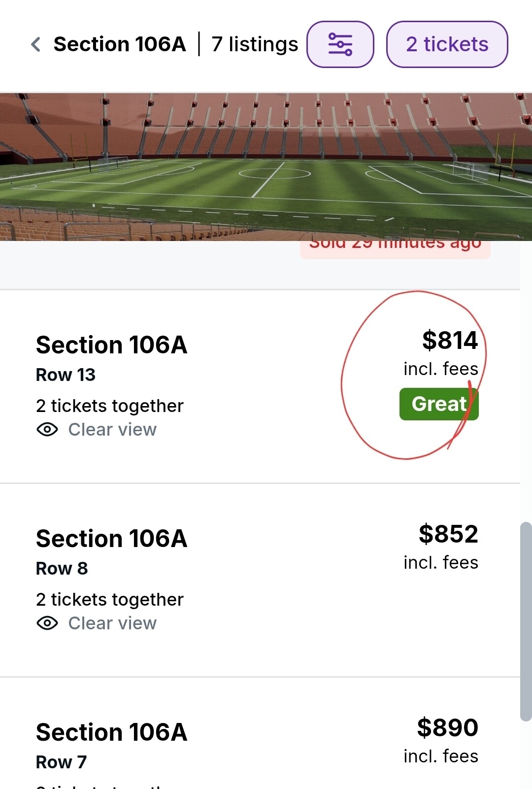Click Clear view text on Row 13
532x789 pixels.
(112, 430)
